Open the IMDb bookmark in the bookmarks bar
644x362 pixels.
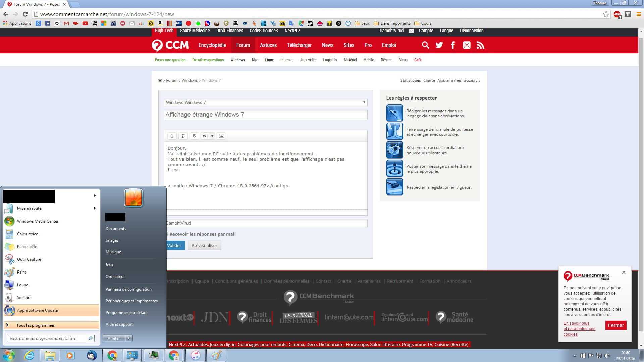[x=282, y=23]
